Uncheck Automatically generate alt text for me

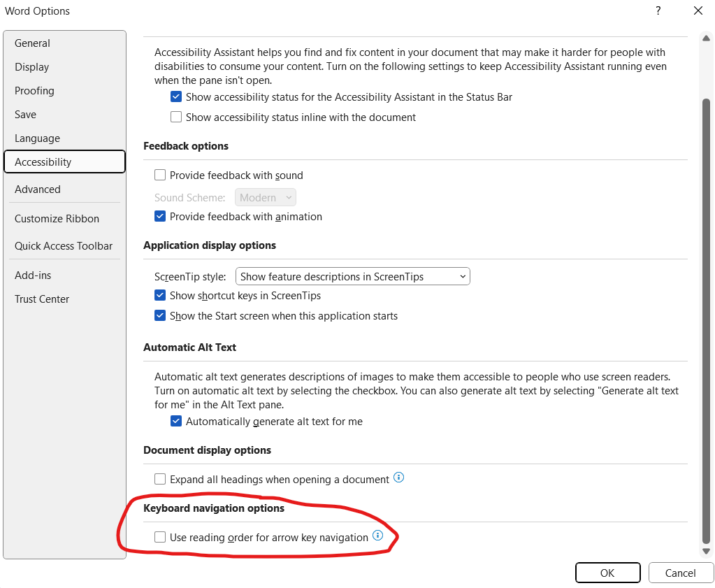tap(176, 421)
